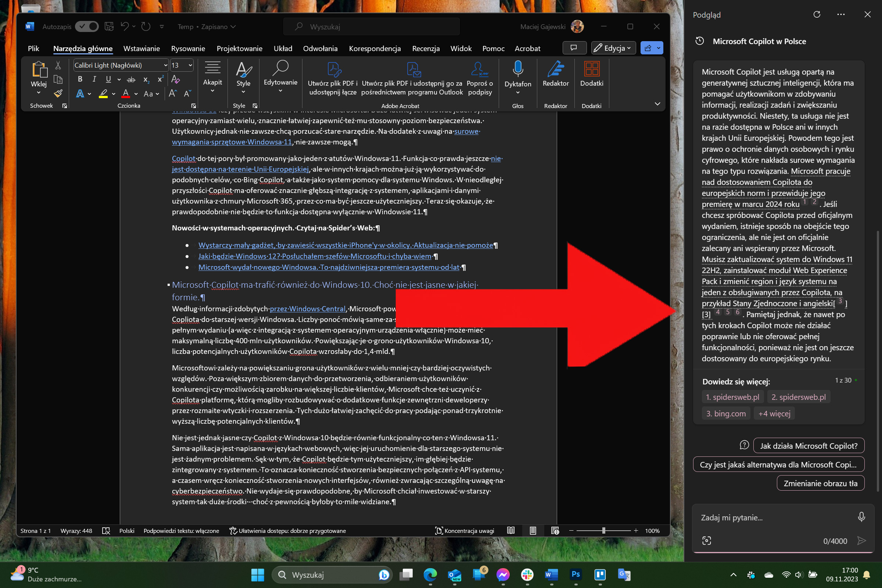Switch to web layout view

point(555,531)
